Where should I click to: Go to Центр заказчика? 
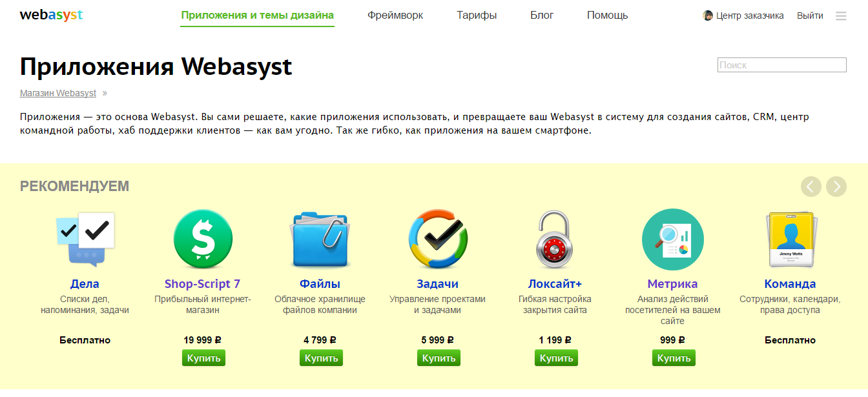[750, 15]
